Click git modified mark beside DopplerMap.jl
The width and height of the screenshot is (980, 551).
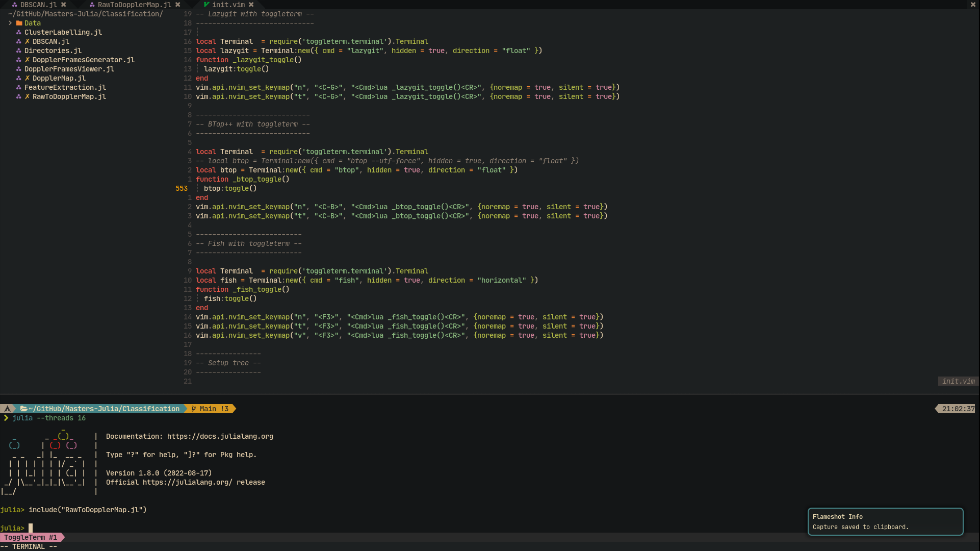click(27, 78)
